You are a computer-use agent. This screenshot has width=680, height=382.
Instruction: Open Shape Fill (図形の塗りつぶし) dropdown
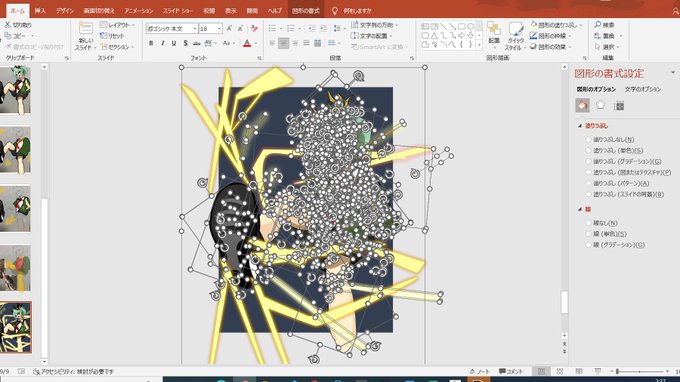[556, 25]
